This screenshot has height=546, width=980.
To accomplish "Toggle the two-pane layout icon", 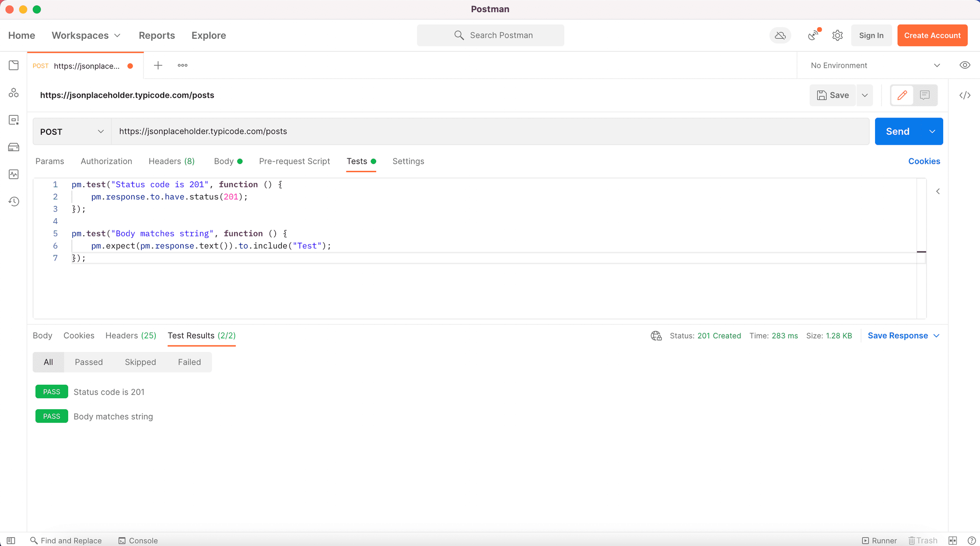I will tap(952, 541).
